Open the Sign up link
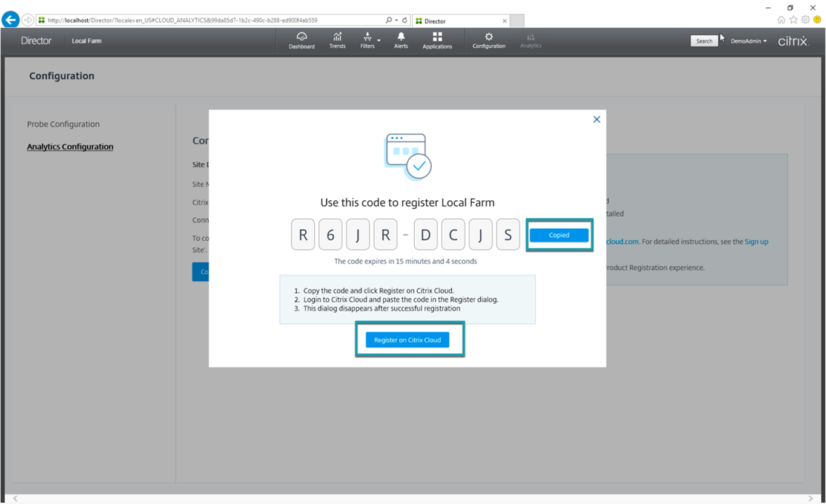The height and width of the screenshot is (504, 826). (756, 241)
